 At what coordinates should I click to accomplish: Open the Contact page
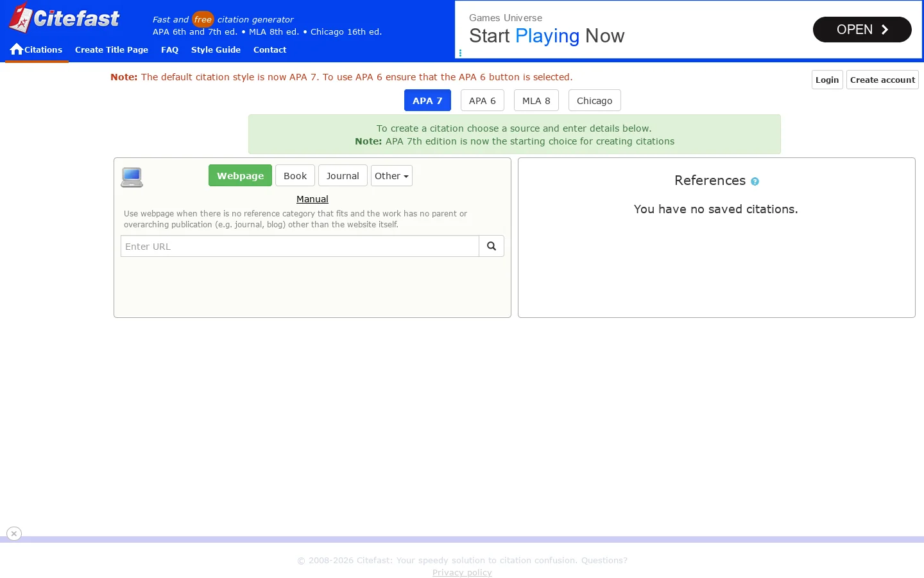point(269,49)
